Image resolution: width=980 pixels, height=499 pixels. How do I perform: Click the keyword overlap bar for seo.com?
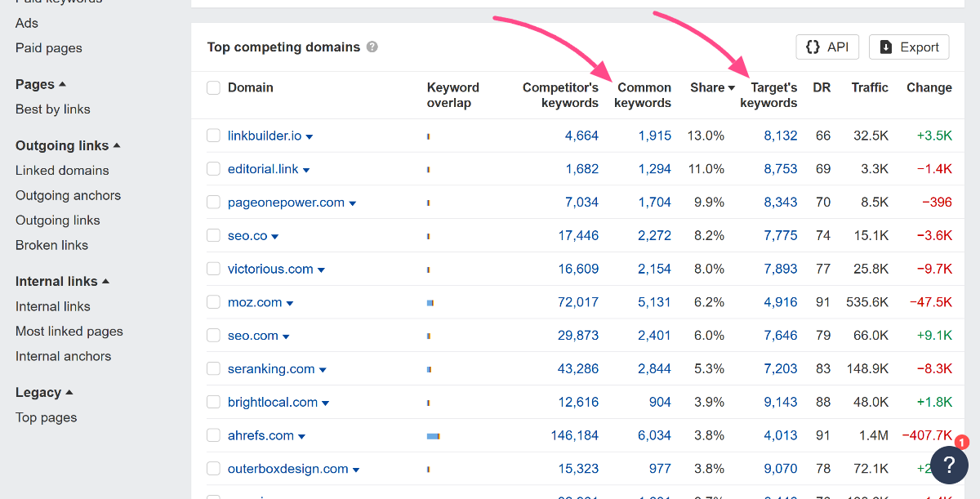(429, 336)
